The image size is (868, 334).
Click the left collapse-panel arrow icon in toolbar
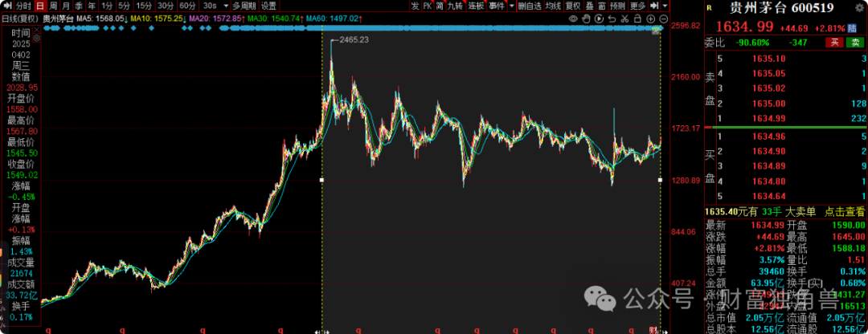tap(6, 6)
